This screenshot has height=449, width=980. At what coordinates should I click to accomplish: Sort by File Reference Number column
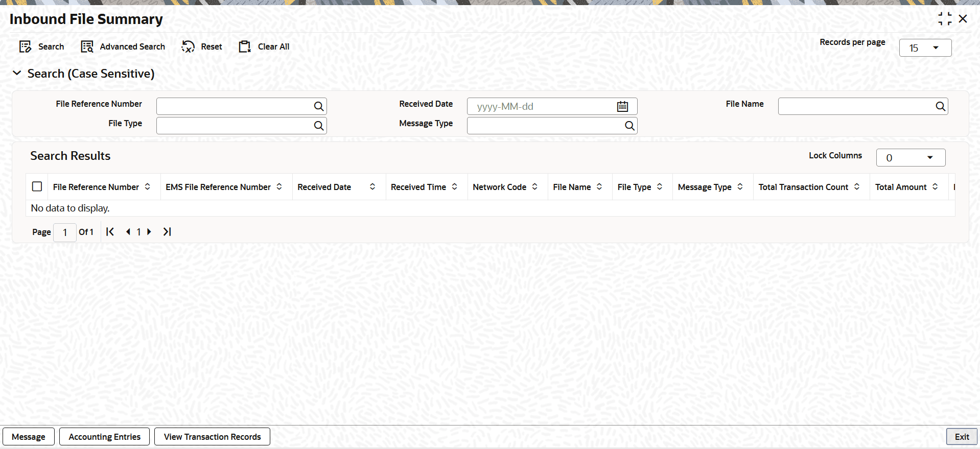click(x=148, y=187)
